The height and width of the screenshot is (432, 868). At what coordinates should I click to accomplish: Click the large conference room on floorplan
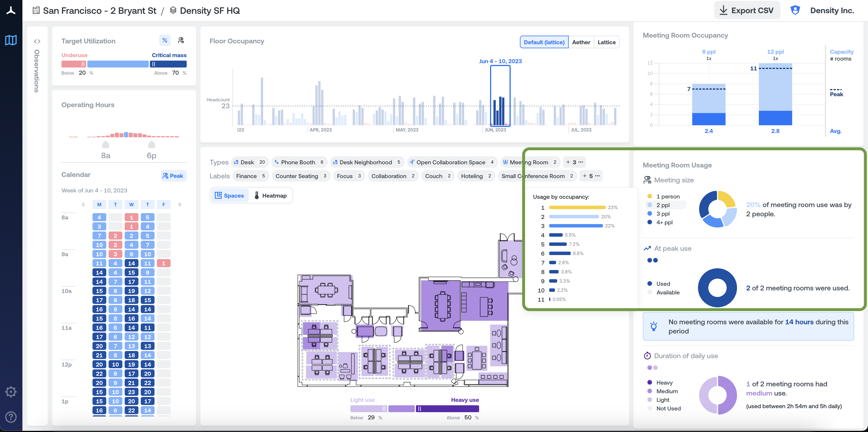coord(440,306)
